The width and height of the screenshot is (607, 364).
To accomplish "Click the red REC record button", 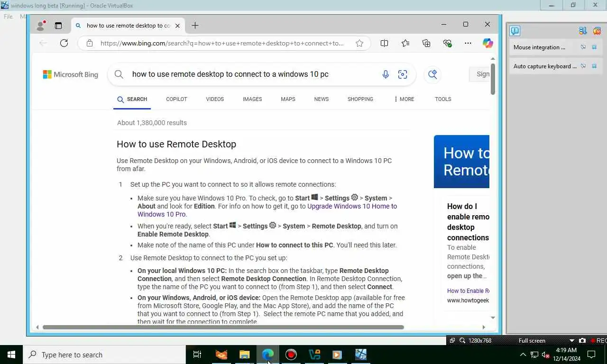I will [598, 340].
